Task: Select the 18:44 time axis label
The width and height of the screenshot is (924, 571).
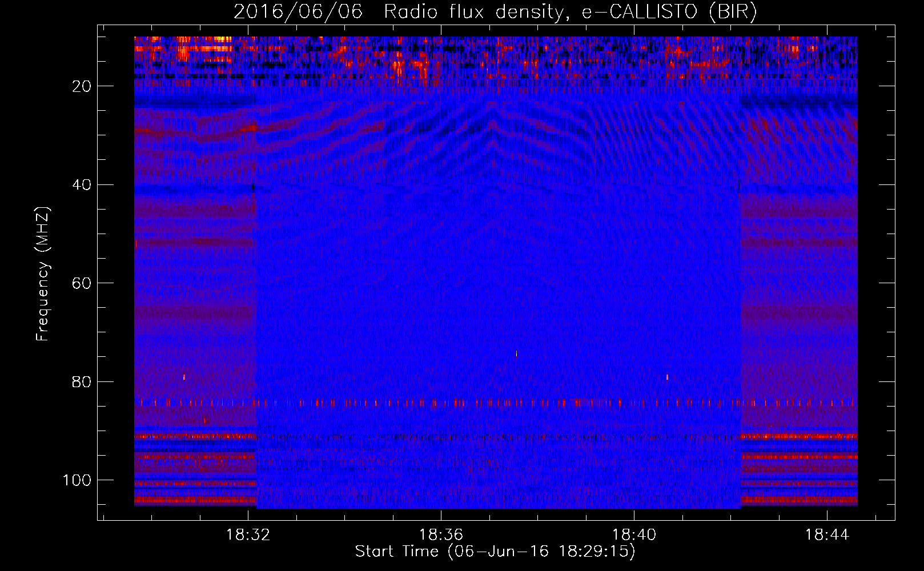Action: (x=827, y=535)
